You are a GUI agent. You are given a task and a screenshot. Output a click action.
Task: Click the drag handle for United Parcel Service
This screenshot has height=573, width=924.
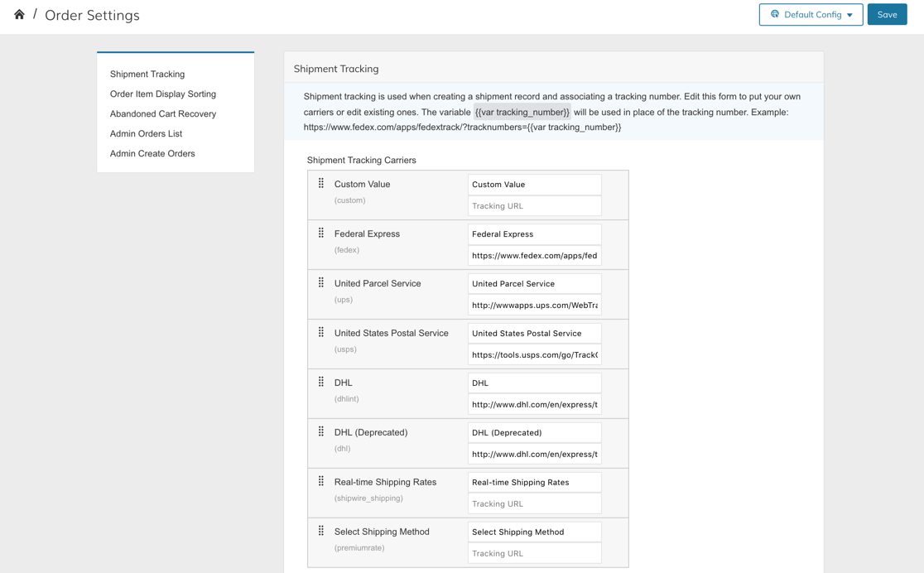coord(321,282)
